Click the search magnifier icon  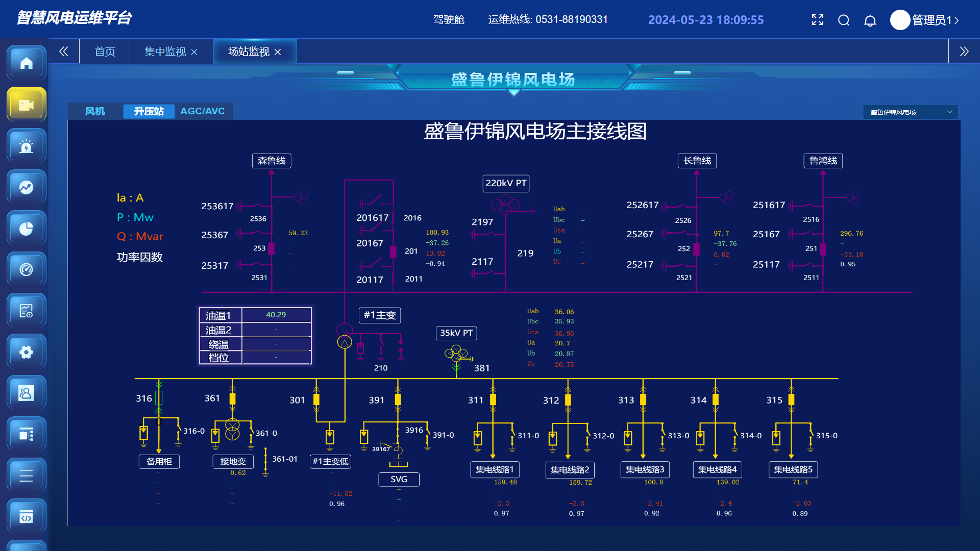coord(844,20)
